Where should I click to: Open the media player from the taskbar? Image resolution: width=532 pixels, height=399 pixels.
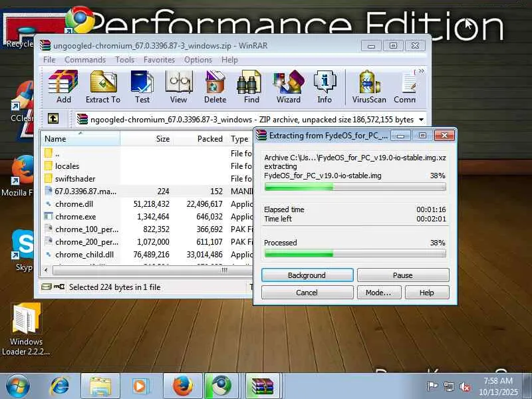tap(140, 386)
